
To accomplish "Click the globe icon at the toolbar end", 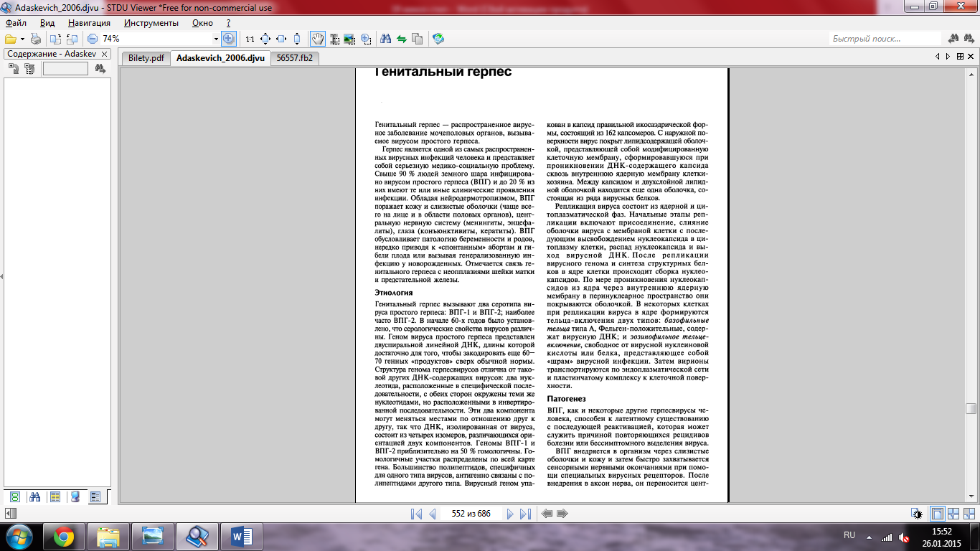I will click(438, 39).
